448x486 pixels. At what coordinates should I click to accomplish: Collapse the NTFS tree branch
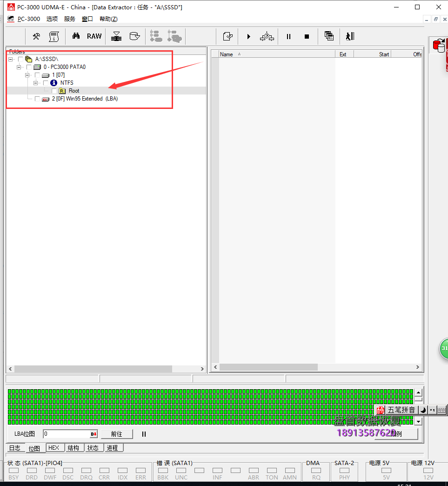(36, 83)
